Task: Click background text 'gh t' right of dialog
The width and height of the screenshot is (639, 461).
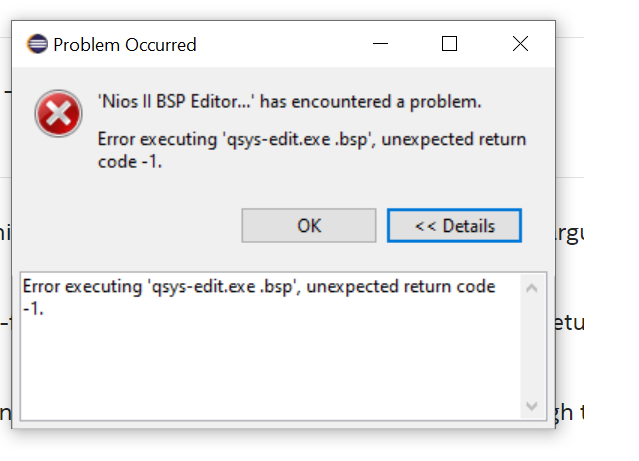Action: point(567,412)
